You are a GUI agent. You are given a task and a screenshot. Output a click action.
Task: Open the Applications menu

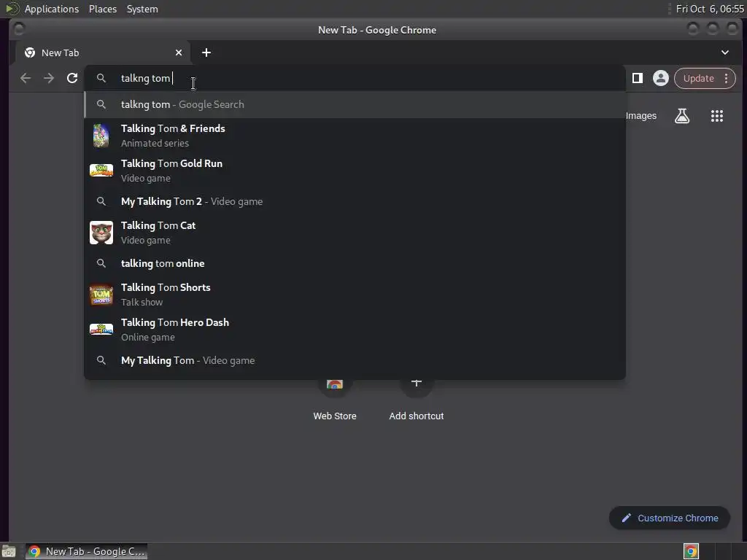(52, 9)
